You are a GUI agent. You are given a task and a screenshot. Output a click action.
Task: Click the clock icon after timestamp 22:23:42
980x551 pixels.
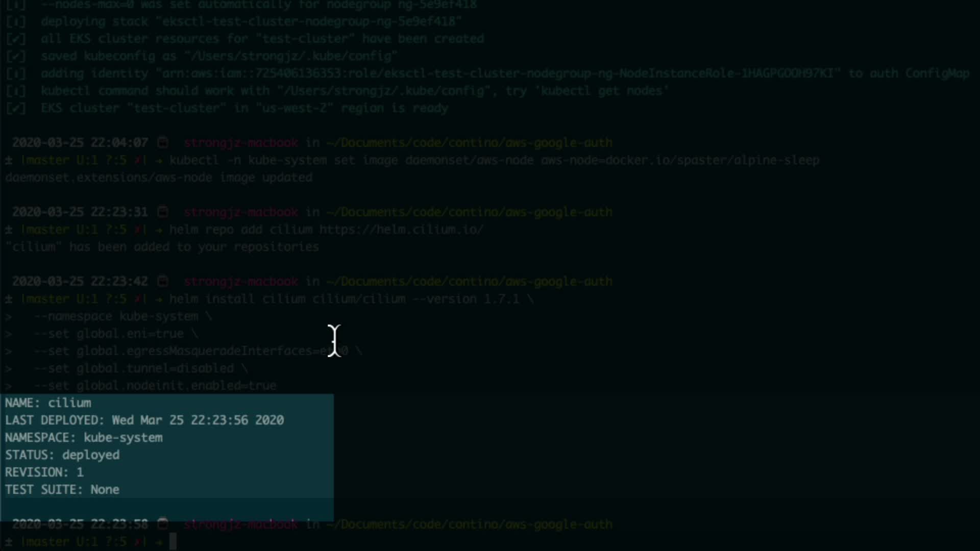coord(163,281)
